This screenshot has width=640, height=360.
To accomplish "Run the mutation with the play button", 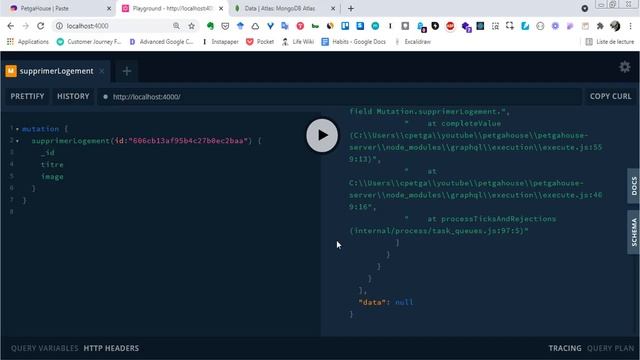I will point(322,135).
